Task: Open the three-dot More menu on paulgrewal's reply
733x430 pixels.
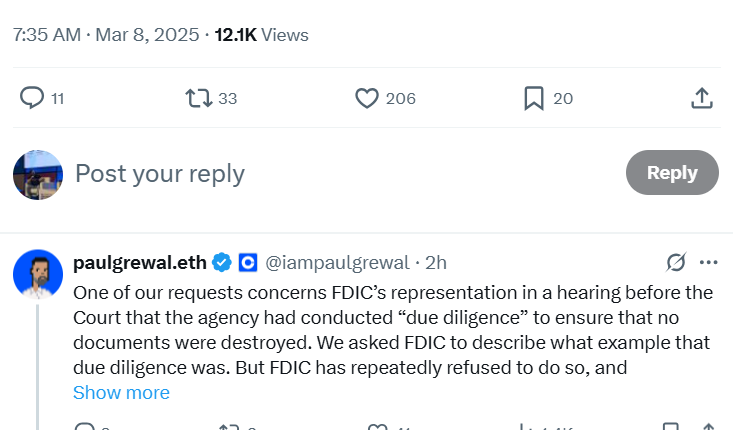Action: pos(709,263)
